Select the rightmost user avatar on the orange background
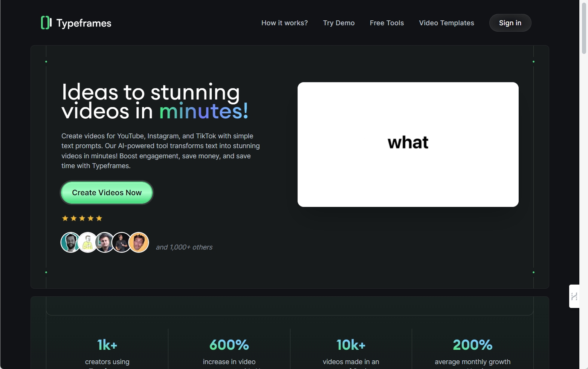 click(139, 242)
